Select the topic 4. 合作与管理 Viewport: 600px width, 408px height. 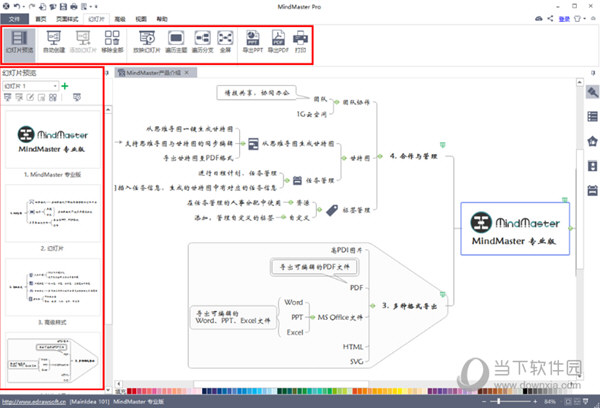(413, 156)
